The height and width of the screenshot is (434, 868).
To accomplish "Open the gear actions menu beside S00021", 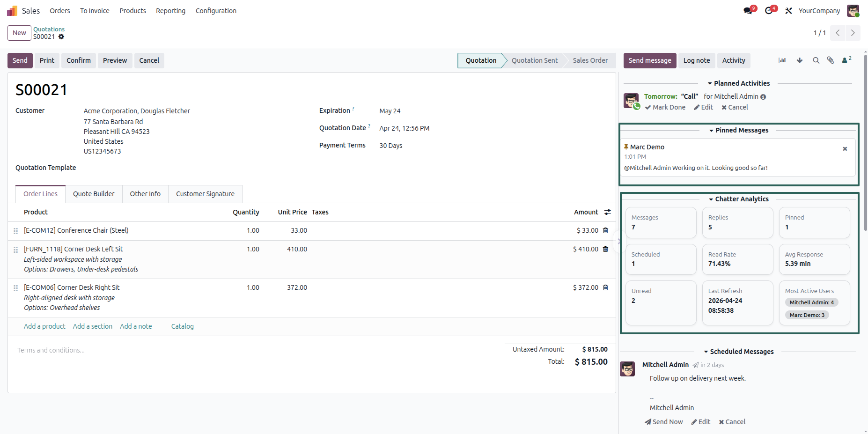I will [x=61, y=37].
